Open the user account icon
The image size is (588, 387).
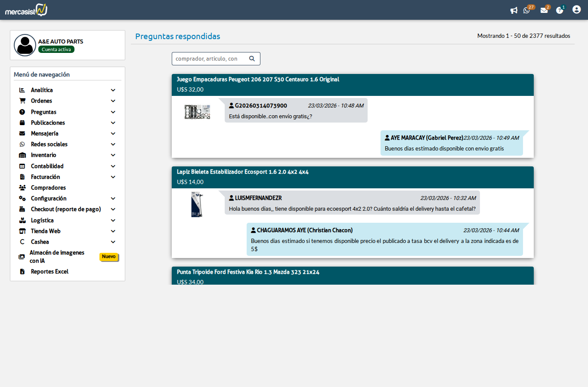[x=576, y=9]
